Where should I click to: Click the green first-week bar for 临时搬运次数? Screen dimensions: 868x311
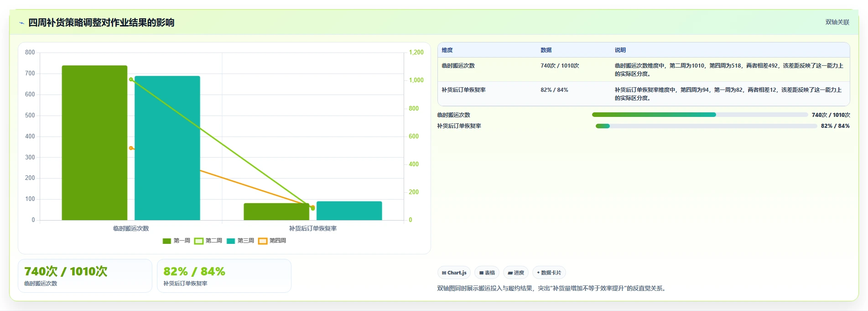tap(94, 142)
